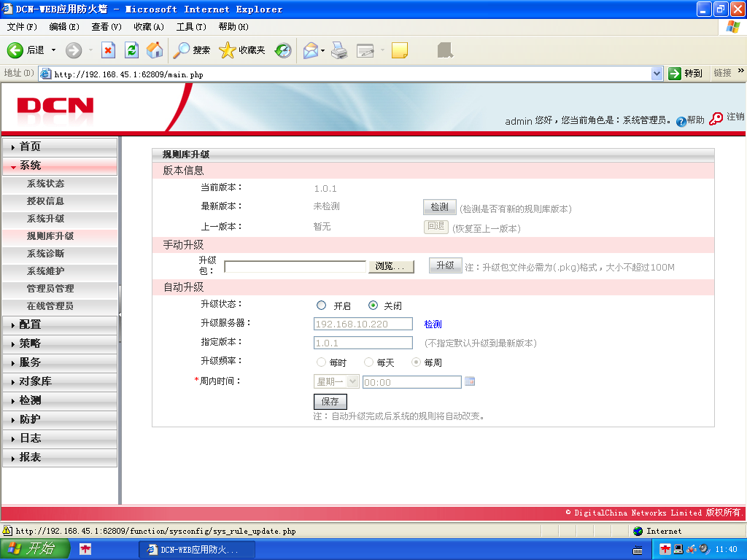Expand the 首页 sidebar section
The image size is (747, 560).
[60, 146]
